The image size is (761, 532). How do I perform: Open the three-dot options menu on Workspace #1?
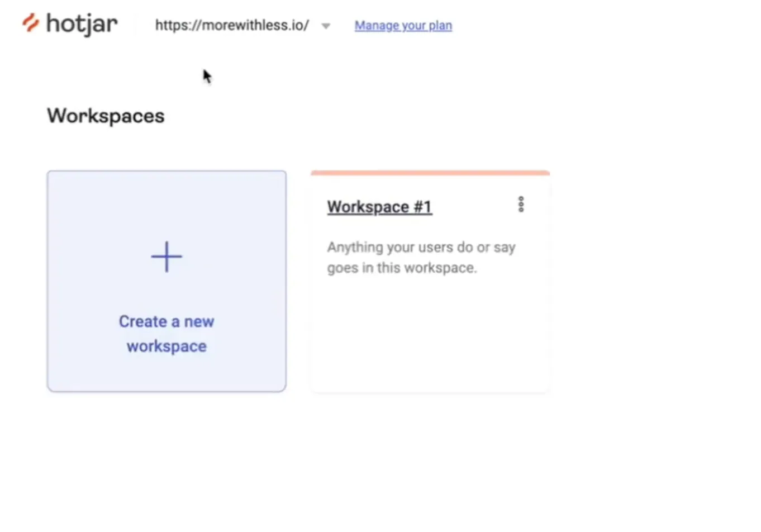tap(521, 205)
